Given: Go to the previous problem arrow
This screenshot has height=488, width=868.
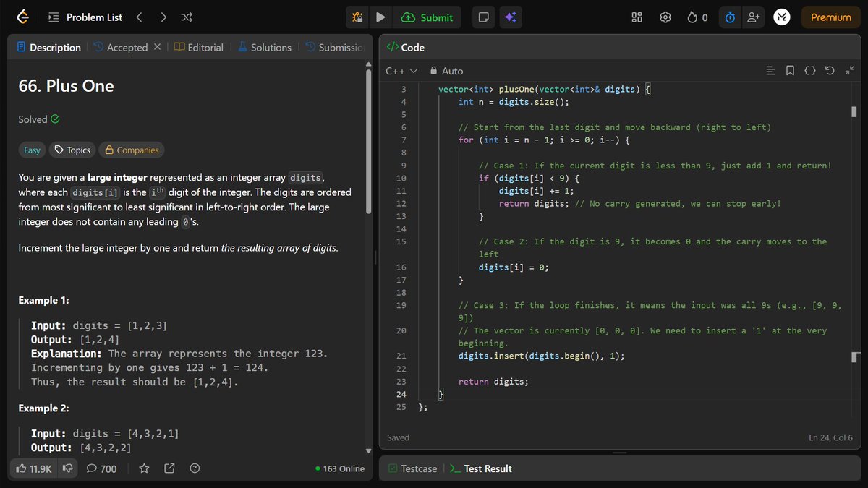Looking at the screenshot, I should click(x=139, y=17).
